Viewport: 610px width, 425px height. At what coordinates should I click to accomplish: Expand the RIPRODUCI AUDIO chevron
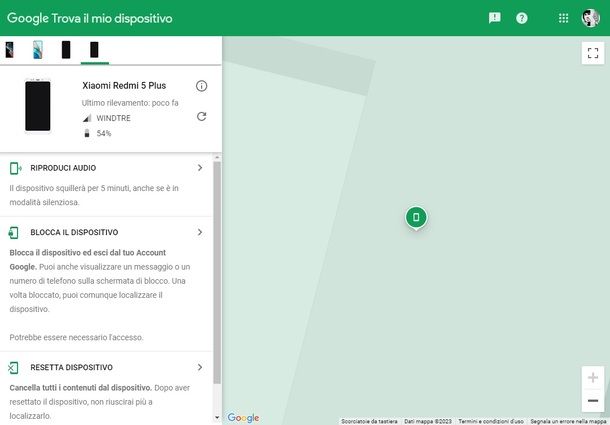[x=200, y=168]
